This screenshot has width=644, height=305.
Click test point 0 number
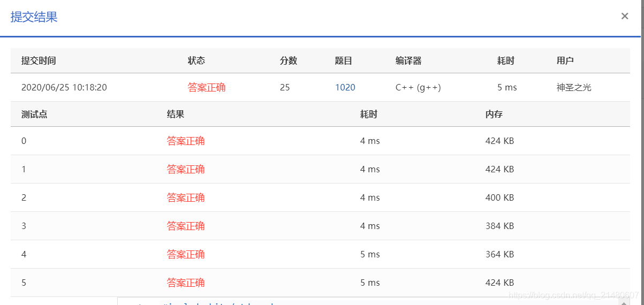24,141
